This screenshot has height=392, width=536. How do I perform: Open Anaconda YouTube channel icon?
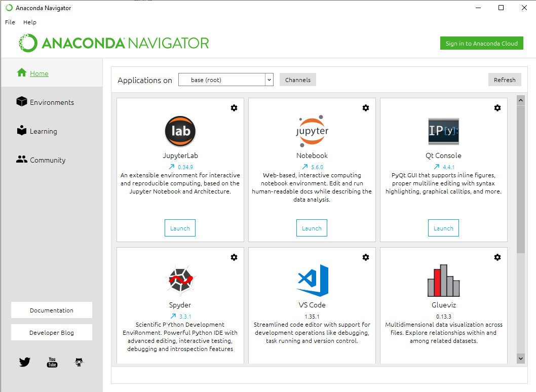point(52,362)
